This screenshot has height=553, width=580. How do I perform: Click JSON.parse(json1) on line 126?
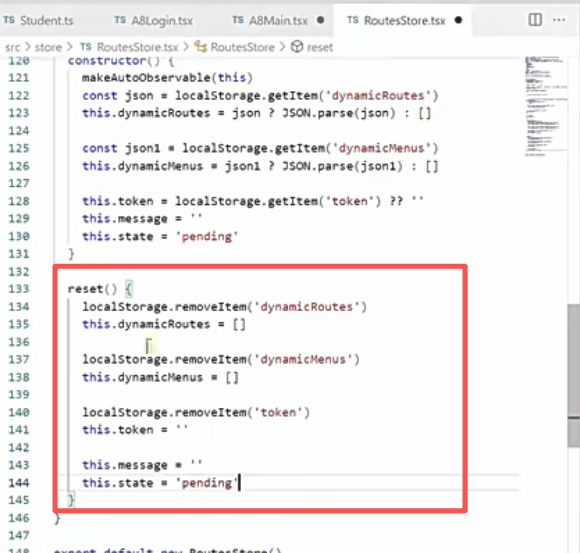[342, 166]
